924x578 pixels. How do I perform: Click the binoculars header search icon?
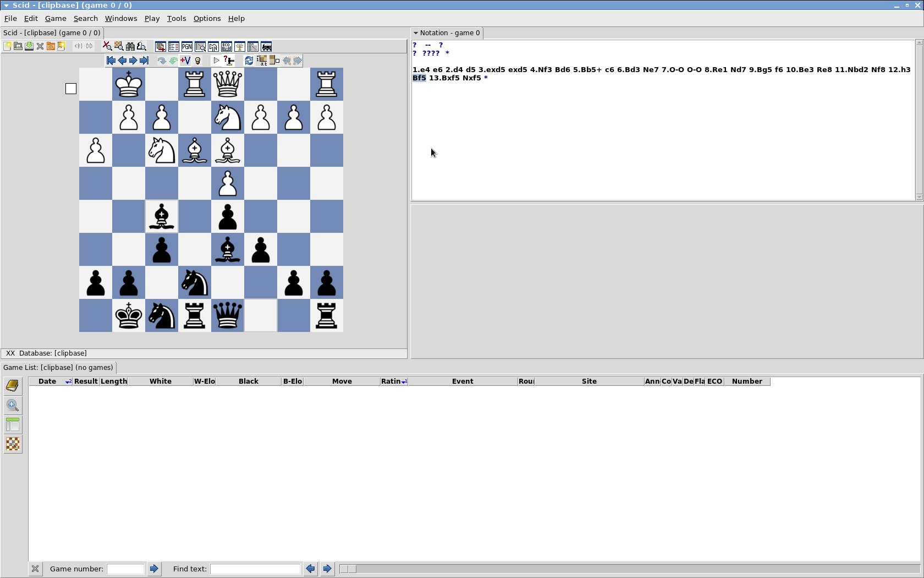pyautogui.click(x=130, y=46)
